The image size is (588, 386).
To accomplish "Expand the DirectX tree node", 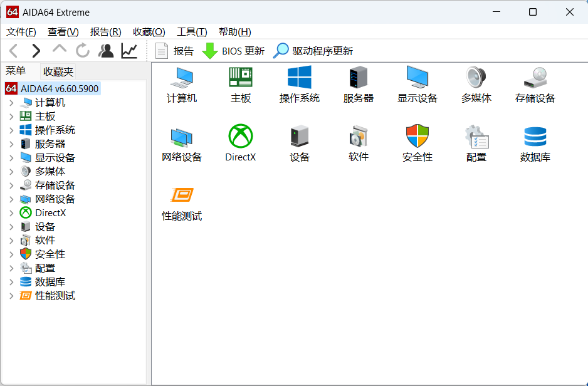I will point(12,213).
